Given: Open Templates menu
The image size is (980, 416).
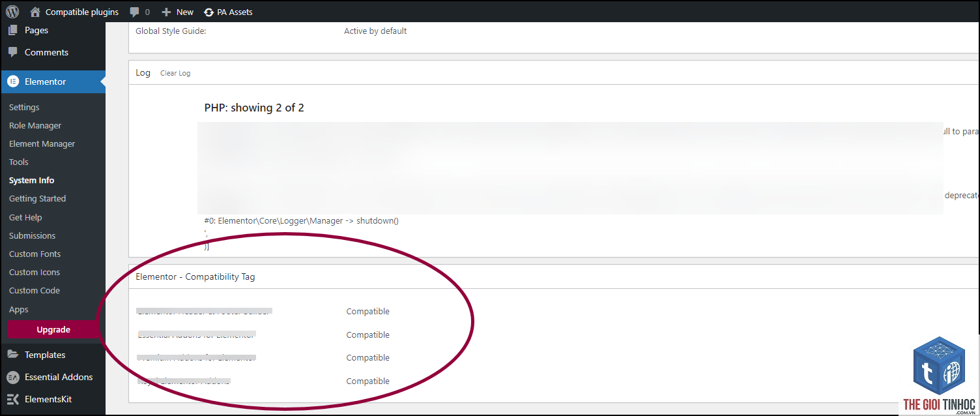Looking at the screenshot, I should click(x=45, y=355).
